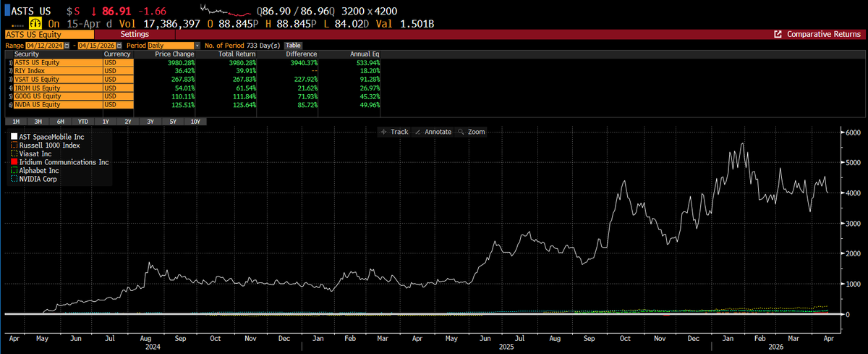Screen dimensions: 868x354
Task: Activate the Annotate tool
Action: point(434,132)
